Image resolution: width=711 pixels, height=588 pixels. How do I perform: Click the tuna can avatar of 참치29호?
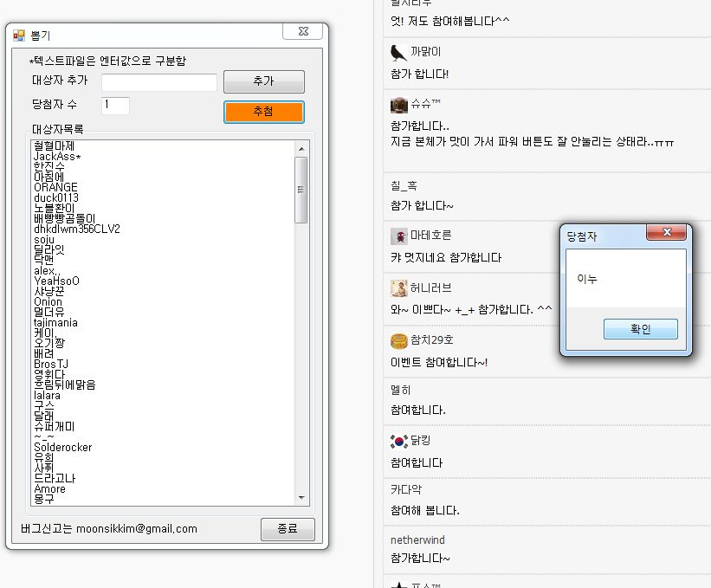[399, 341]
